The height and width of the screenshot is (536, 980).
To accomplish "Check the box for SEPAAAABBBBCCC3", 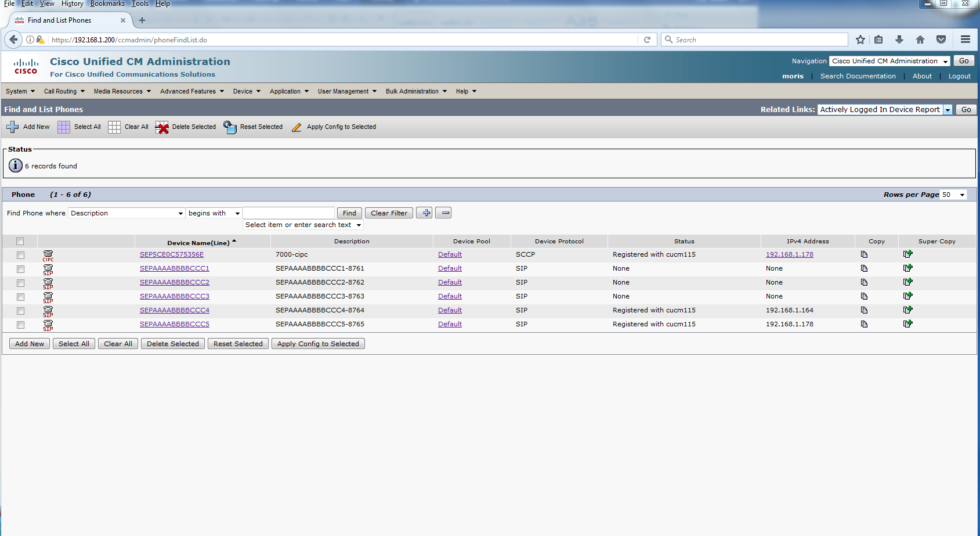I will point(20,297).
